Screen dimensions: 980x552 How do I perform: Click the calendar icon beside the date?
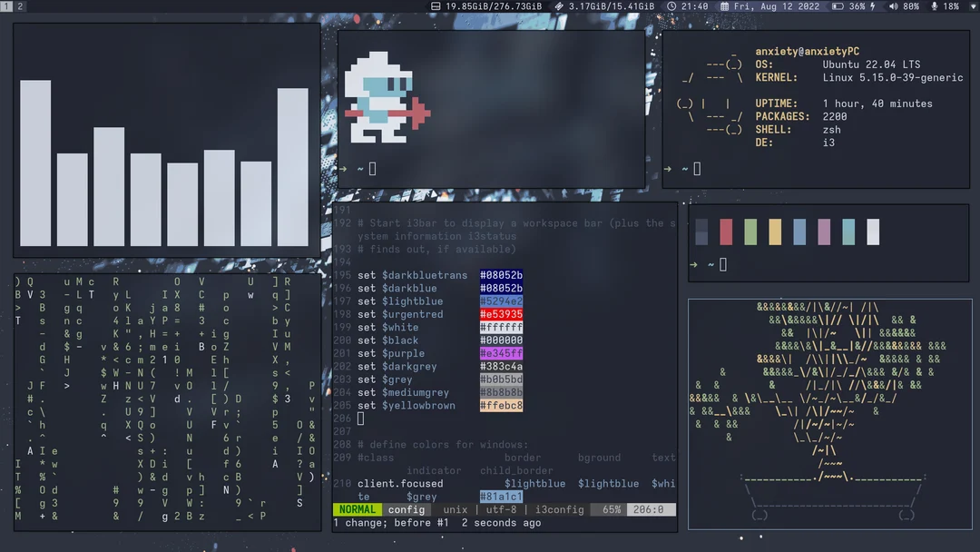[723, 5]
